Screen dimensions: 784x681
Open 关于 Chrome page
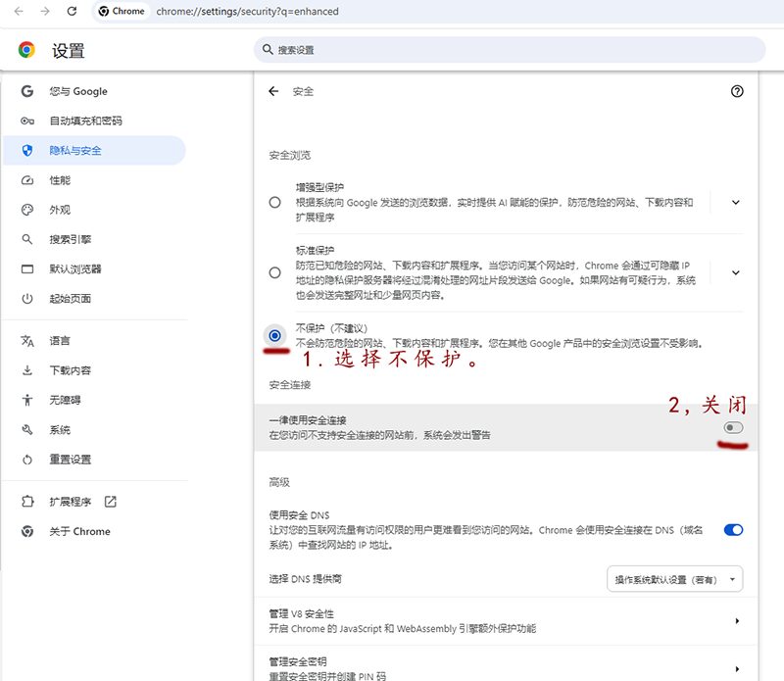79,531
